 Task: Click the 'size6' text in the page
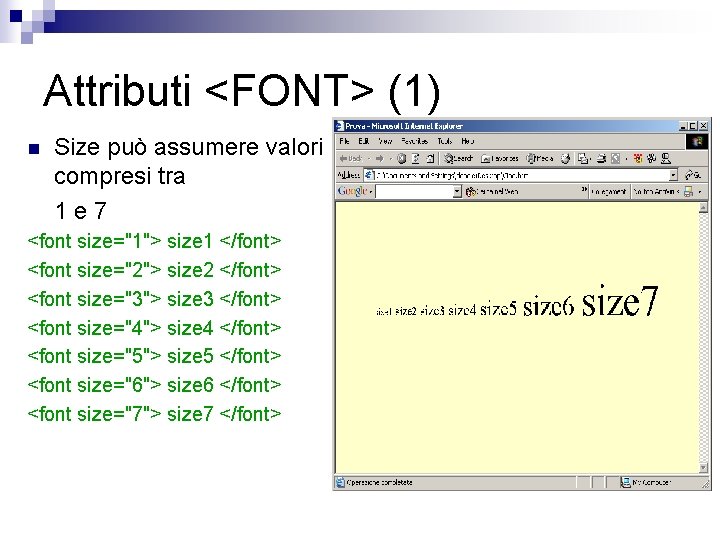click(x=549, y=305)
